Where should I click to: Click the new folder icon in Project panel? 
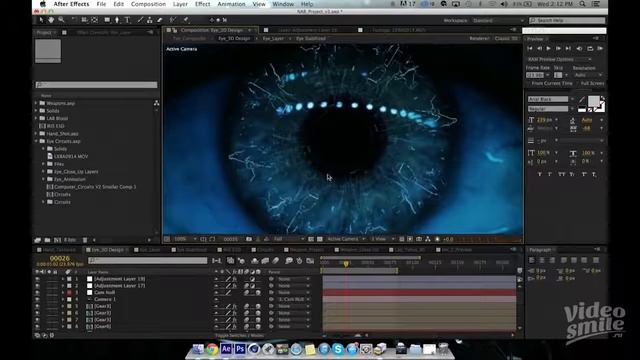tap(47, 240)
